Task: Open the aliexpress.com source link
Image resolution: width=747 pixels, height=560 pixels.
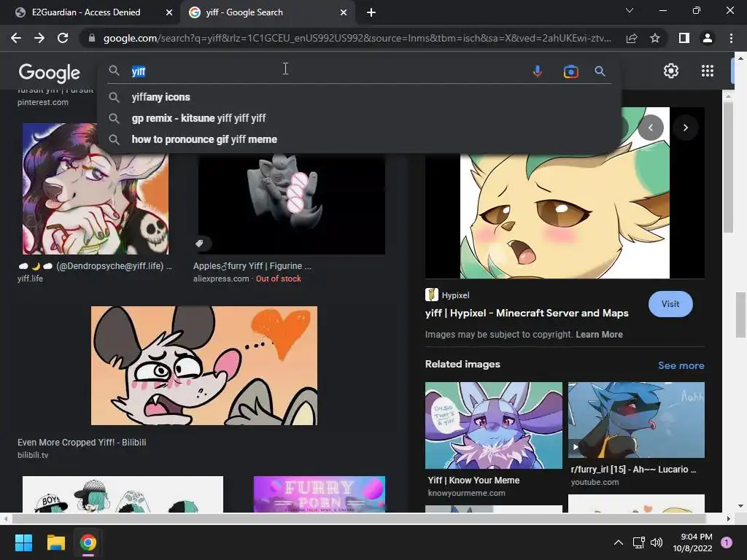Action: coord(221,279)
